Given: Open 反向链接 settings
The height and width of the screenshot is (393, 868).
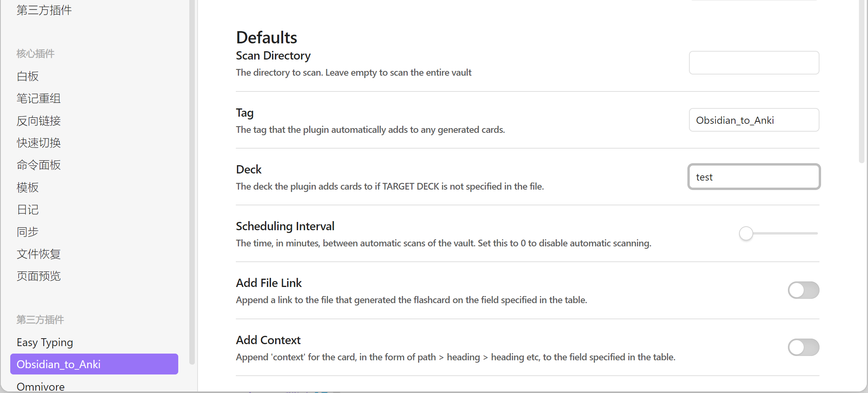Looking at the screenshot, I should pyautogui.click(x=39, y=121).
